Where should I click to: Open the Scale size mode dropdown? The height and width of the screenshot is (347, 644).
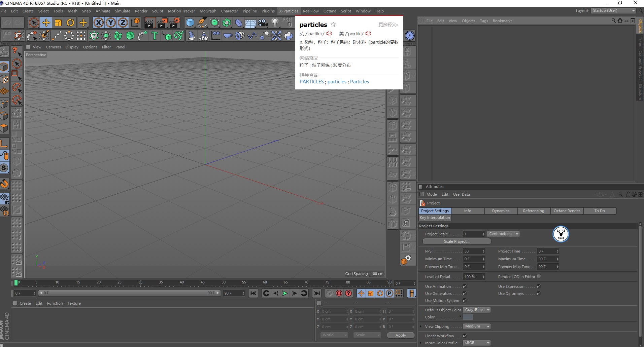[367, 335]
